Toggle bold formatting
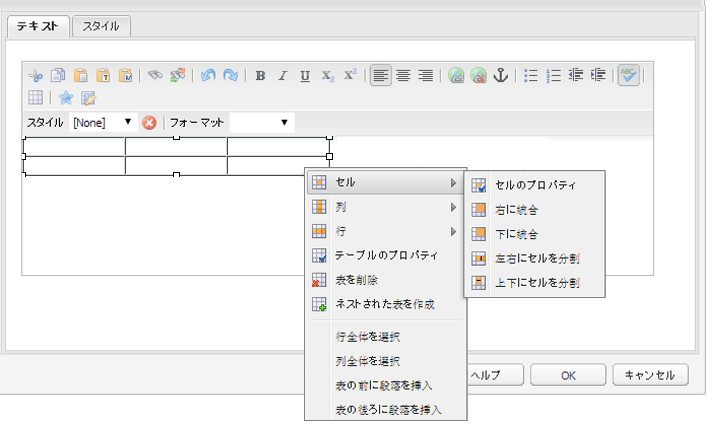Screen dimensions: 708x424 coord(260,75)
